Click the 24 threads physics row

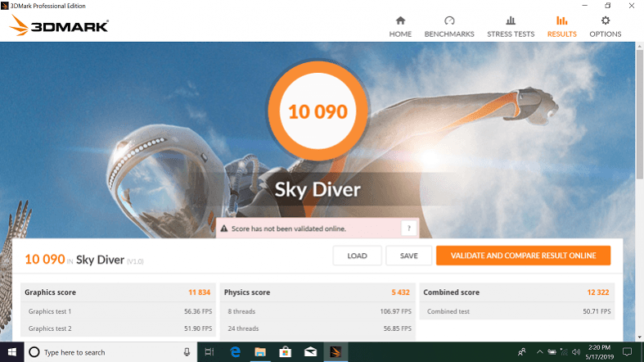pyautogui.click(x=317, y=328)
